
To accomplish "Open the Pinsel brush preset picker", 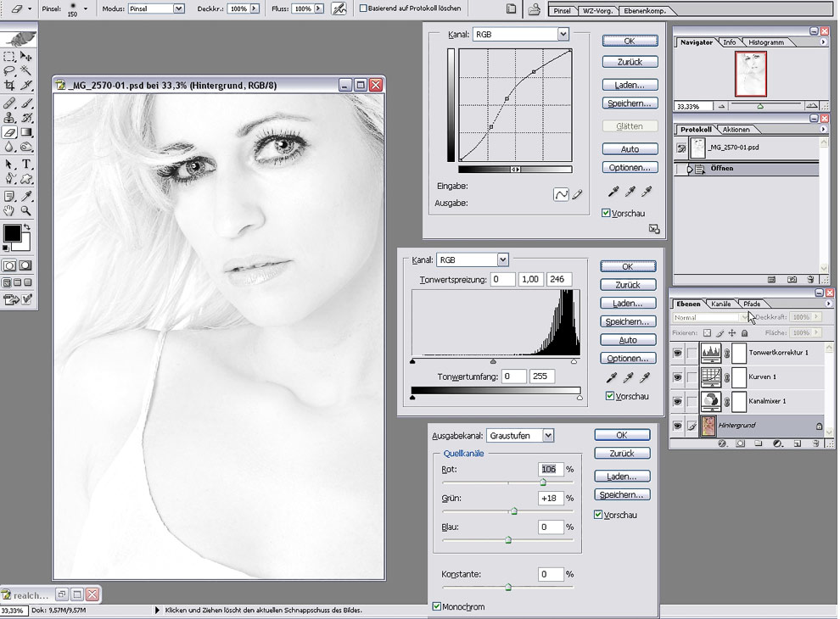I will 85,8.
